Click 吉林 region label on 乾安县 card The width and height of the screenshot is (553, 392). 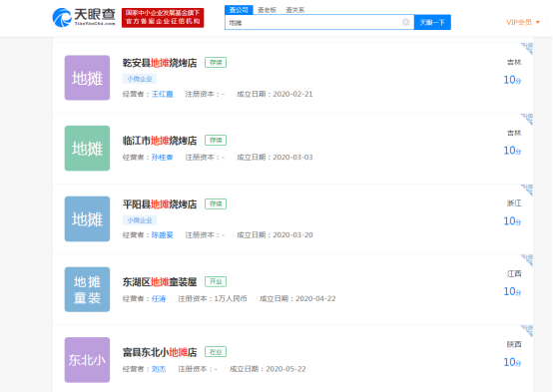point(514,63)
